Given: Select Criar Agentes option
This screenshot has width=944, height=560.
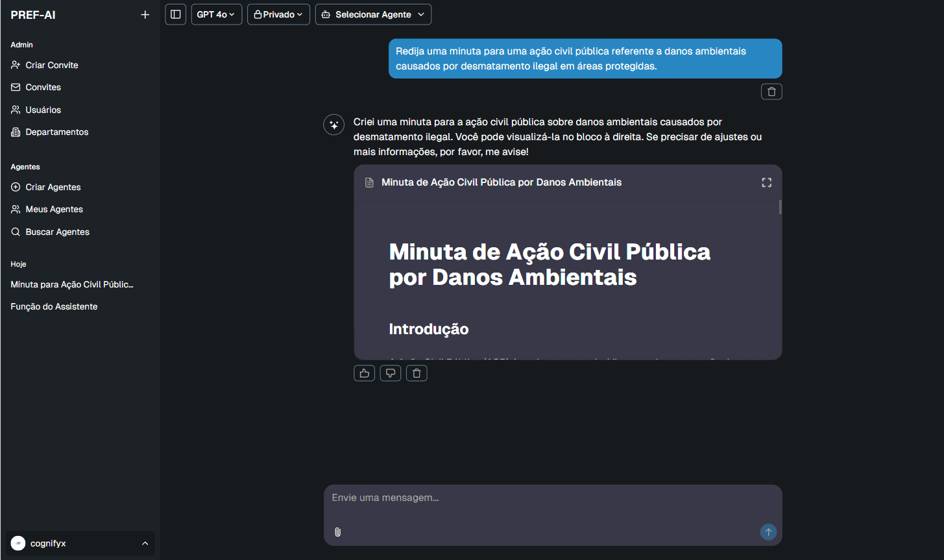Looking at the screenshot, I should (x=53, y=187).
